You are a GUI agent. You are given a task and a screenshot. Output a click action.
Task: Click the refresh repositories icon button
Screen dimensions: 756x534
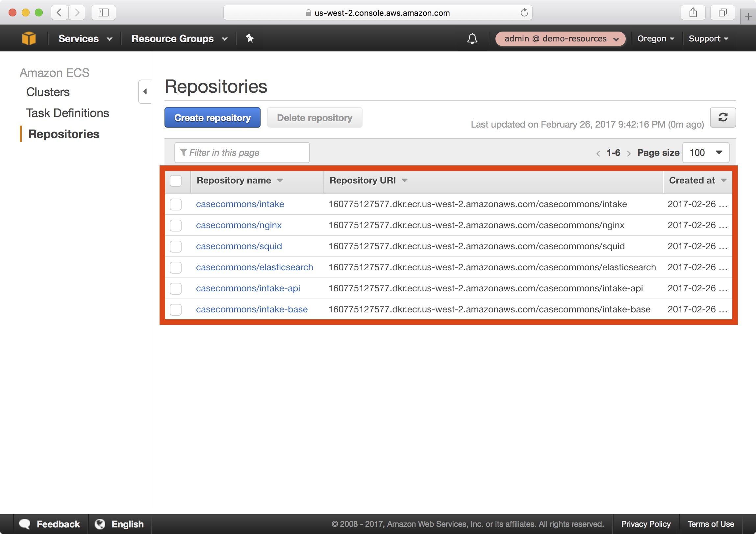(723, 117)
